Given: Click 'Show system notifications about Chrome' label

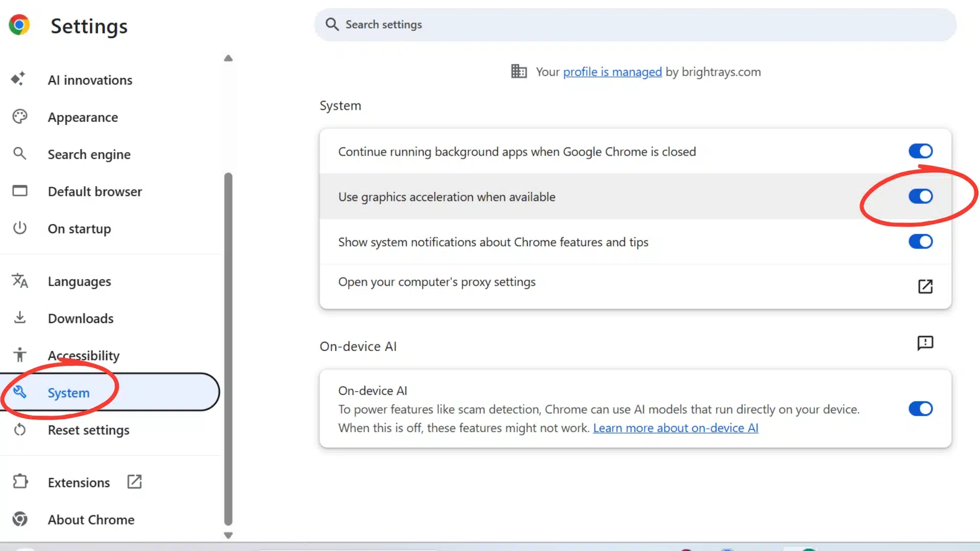Looking at the screenshot, I should tap(493, 242).
